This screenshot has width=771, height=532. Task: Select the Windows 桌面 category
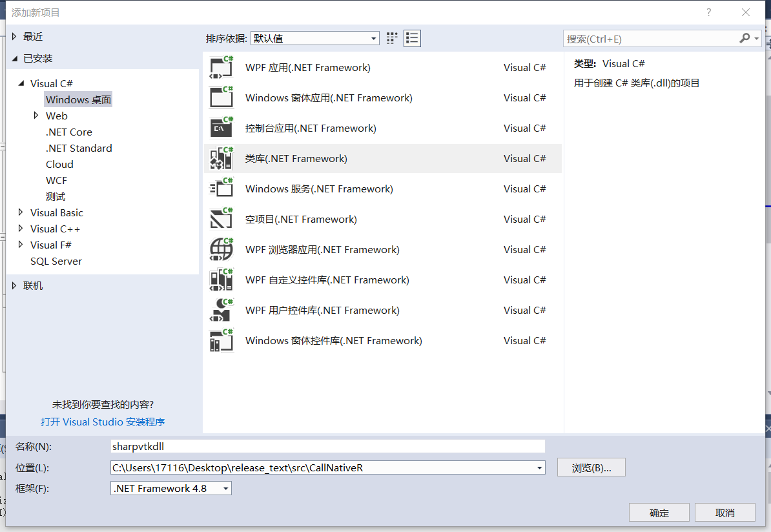pyautogui.click(x=78, y=99)
